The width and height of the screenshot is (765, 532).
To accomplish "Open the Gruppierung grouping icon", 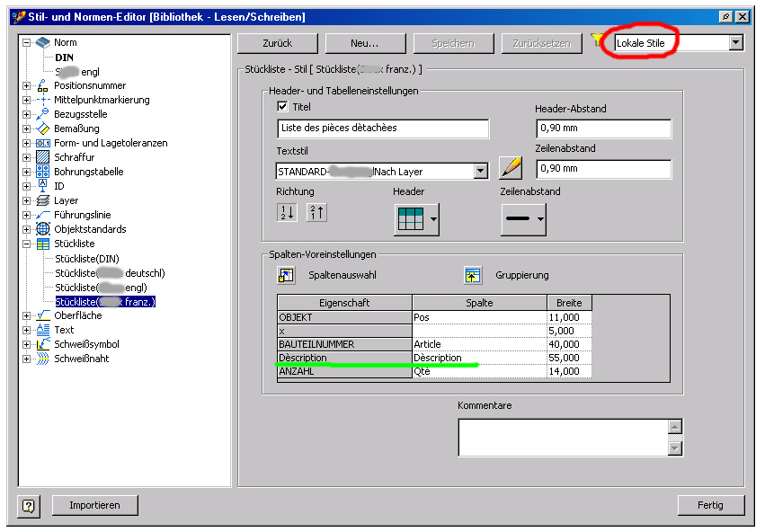I will 473,275.
